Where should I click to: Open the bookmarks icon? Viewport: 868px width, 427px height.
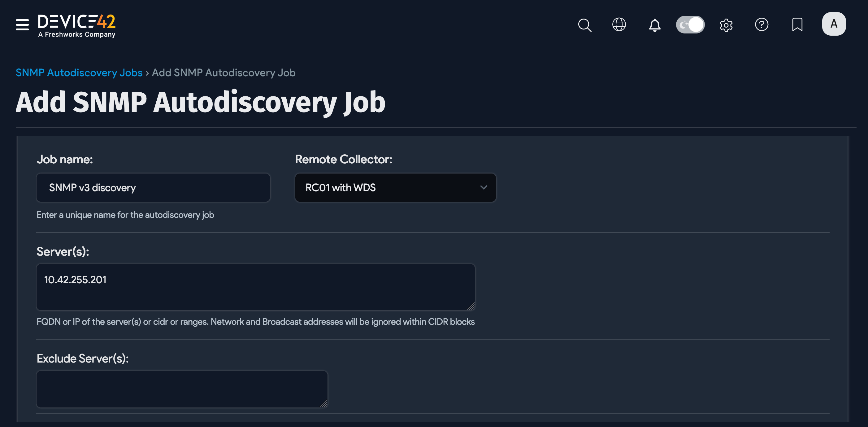coord(797,24)
